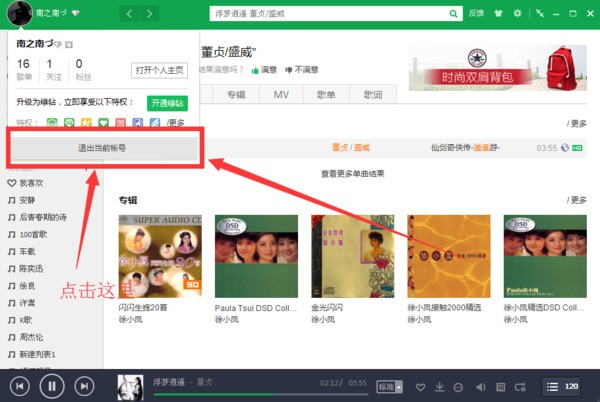The width and height of the screenshot is (600, 402).
Task: Go back with the left arrow button
Action: click(x=129, y=14)
